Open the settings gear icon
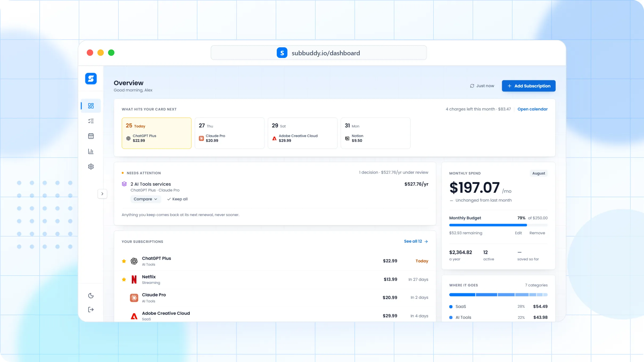This screenshot has width=644, height=362. pyautogui.click(x=91, y=166)
